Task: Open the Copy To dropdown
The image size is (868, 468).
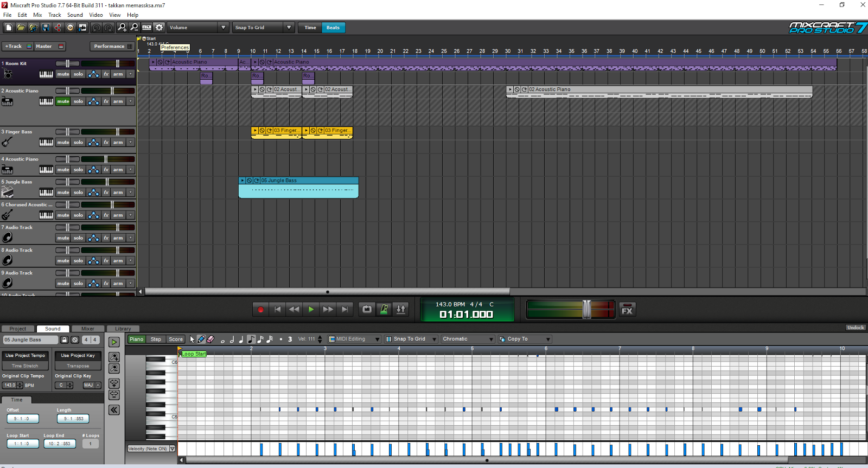Action: coord(525,339)
